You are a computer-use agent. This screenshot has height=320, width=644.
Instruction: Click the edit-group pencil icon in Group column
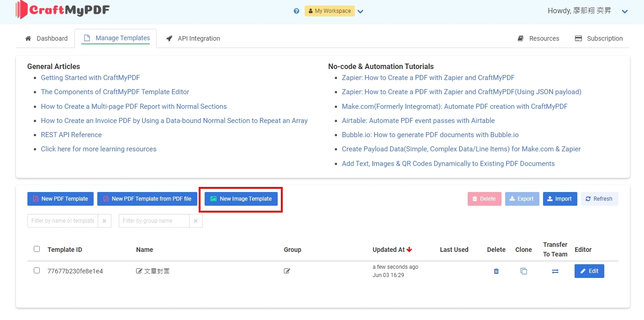click(x=287, y=271)
